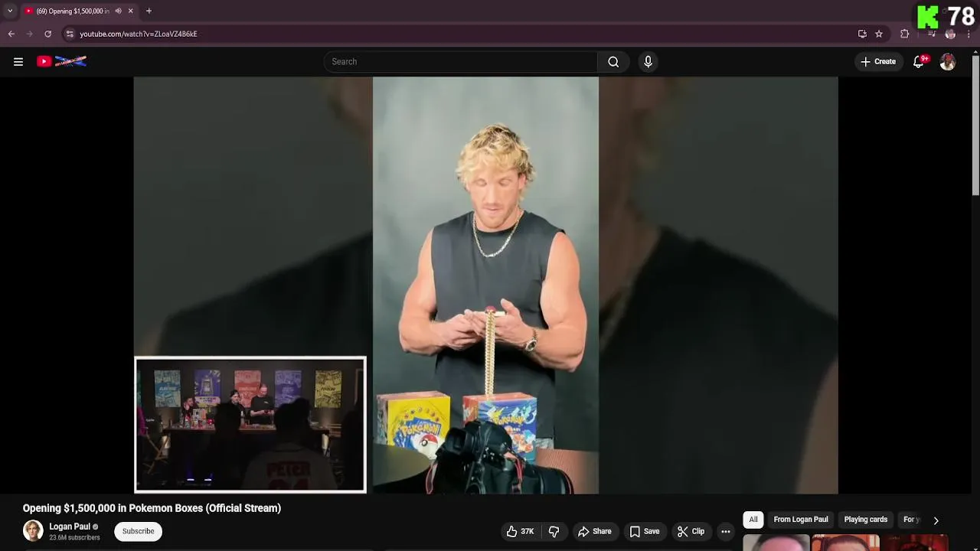The height and width of the screenshot is (551, 980).
Task: Bookmark this page with star icon
Action: point(879,34)
